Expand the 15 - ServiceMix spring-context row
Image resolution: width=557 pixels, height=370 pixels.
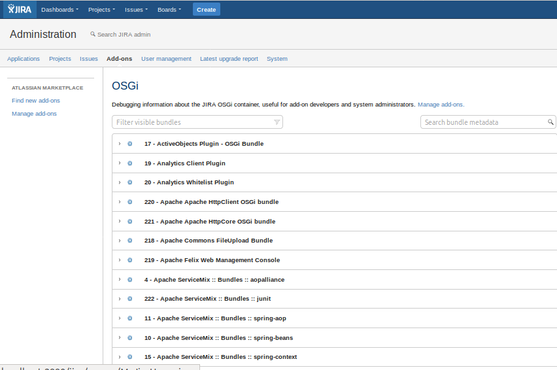coord(120,357)
